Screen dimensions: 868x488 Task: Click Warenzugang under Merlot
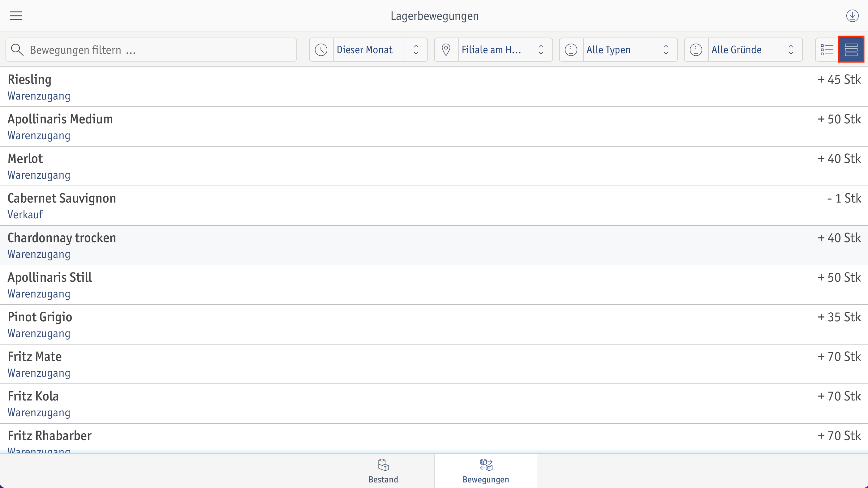39,175
